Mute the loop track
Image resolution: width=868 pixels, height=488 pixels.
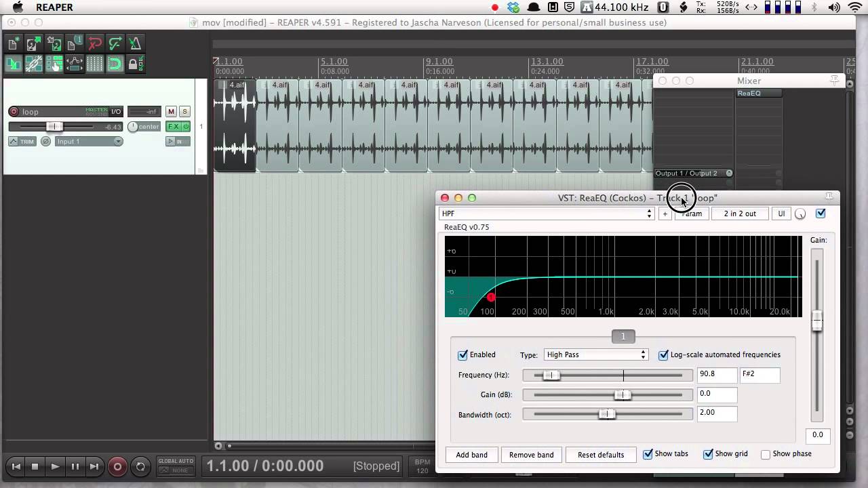point(171,112)
